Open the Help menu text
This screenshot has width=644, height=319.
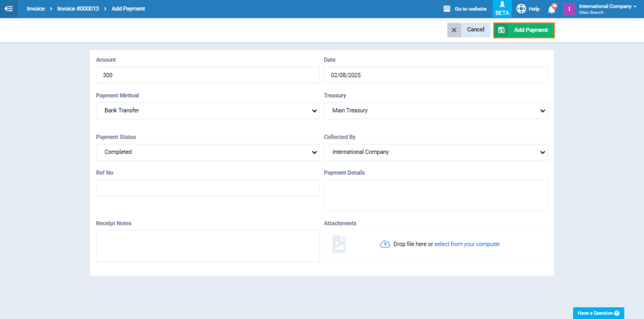(534, 9)
